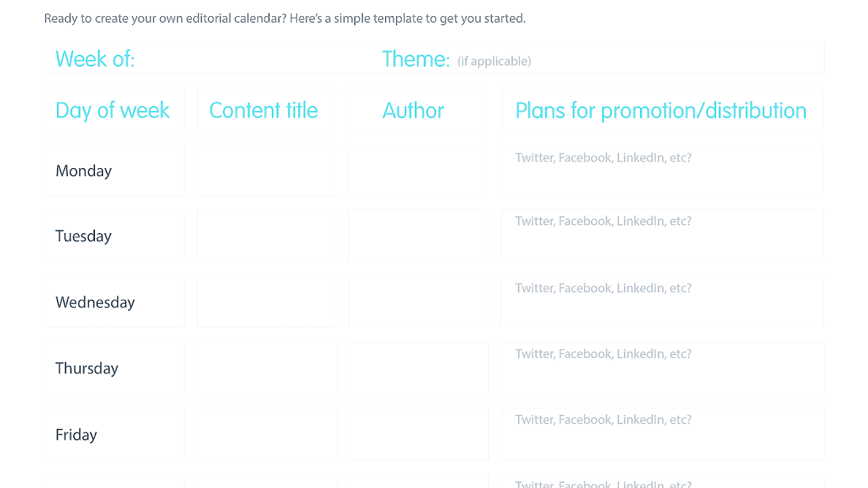The image size is (868, 488).
Task: Select the "Day of week" column header
Action: click(x=114, y=110)
